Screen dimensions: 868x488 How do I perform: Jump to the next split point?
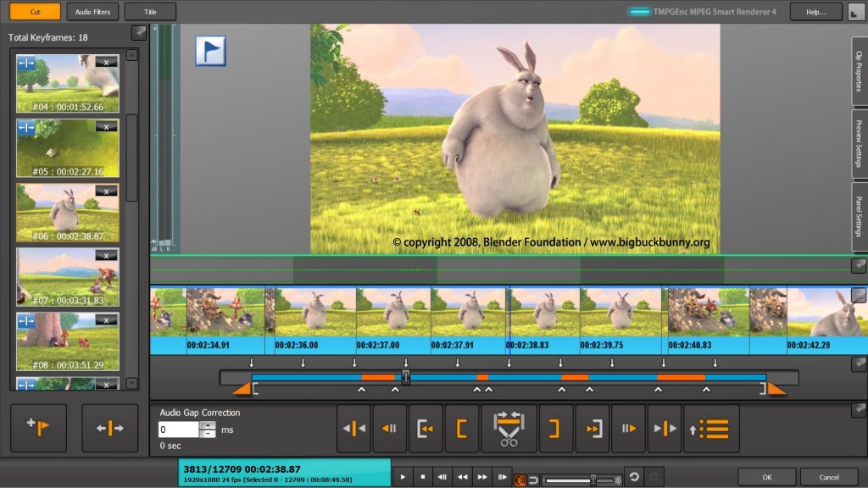(665, 428)
